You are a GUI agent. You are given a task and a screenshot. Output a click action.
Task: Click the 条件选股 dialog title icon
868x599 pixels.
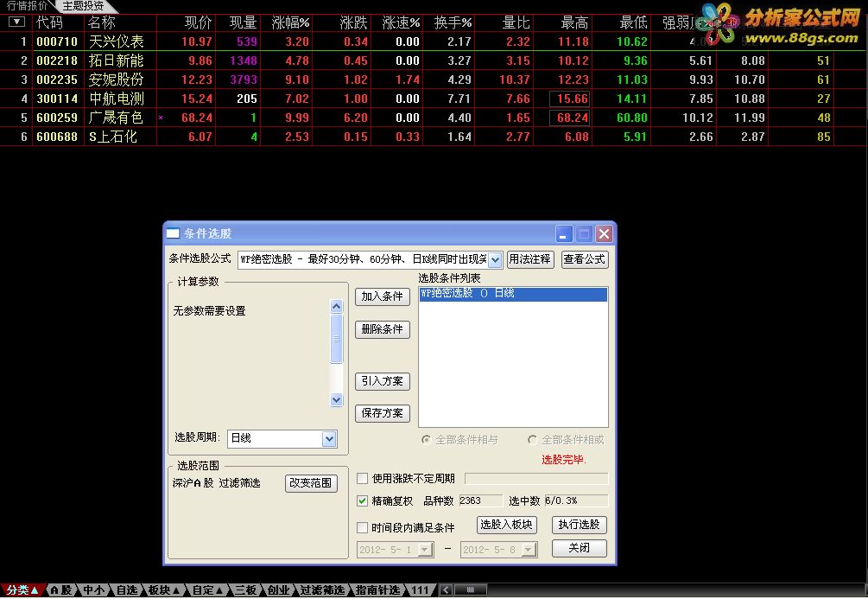click(x=174, y=233)
